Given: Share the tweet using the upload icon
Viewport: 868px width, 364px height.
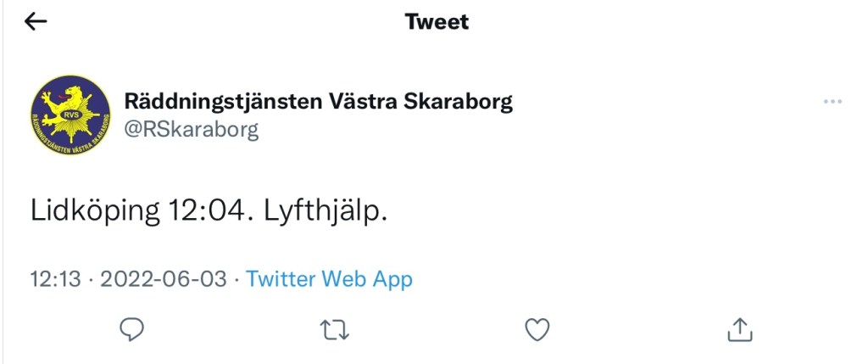Looking at the screenshot, I should click(740, 329).
